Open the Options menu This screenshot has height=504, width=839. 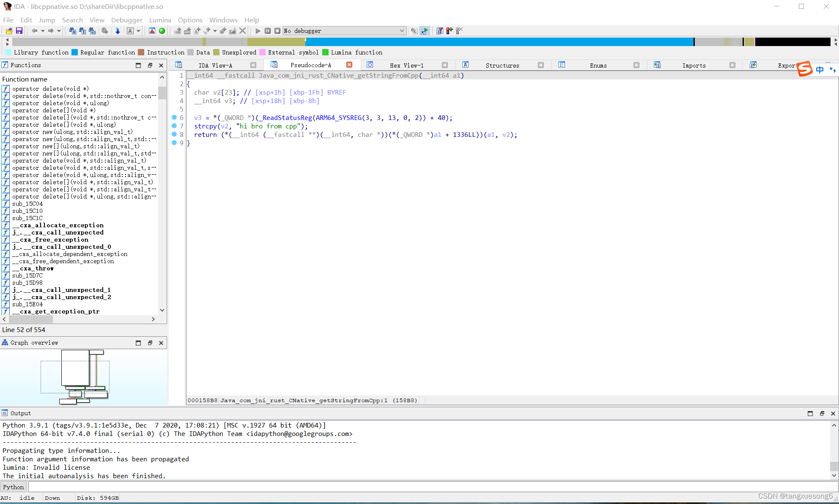click(x=190, y=20)
